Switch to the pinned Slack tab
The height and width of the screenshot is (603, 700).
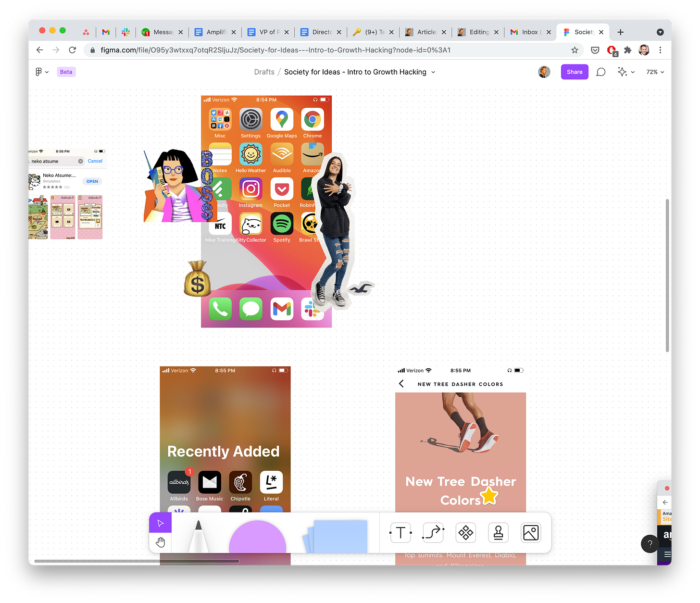125,32
